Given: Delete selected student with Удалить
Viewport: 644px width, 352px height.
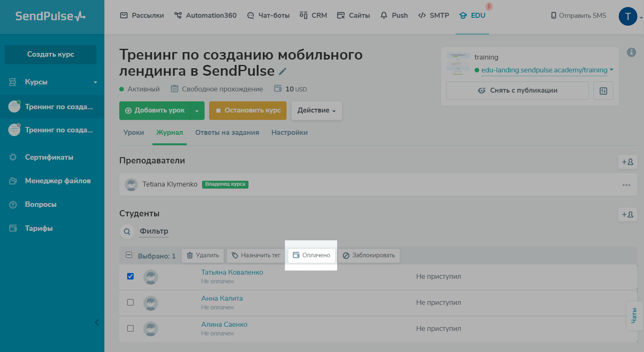Looking at the screenshot, I should [203, 256].
